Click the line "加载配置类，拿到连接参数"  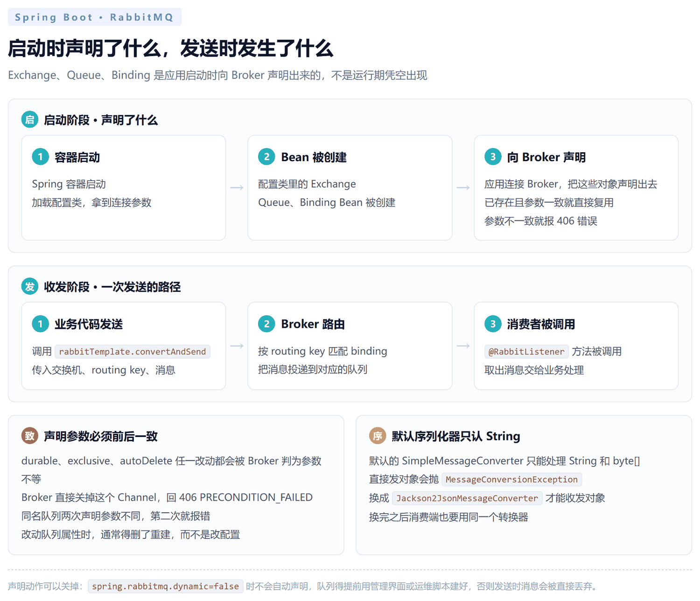coord(91,203)
